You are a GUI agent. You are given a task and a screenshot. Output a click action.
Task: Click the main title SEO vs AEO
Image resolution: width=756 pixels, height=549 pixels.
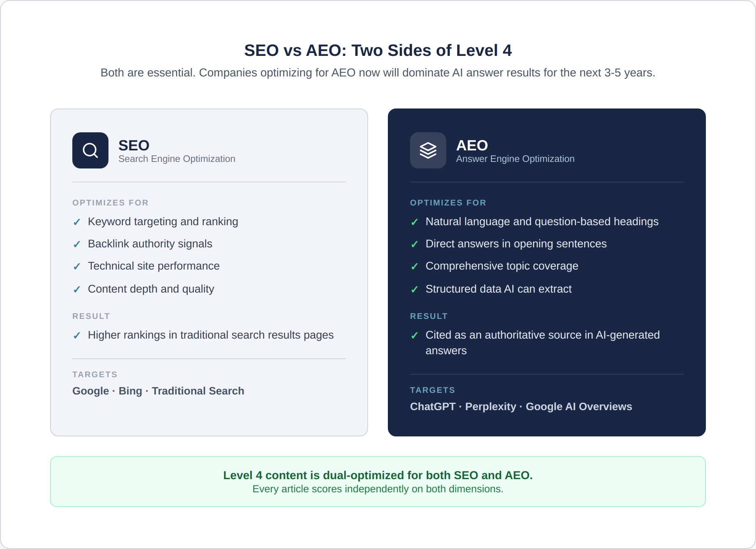pos(378,51)
